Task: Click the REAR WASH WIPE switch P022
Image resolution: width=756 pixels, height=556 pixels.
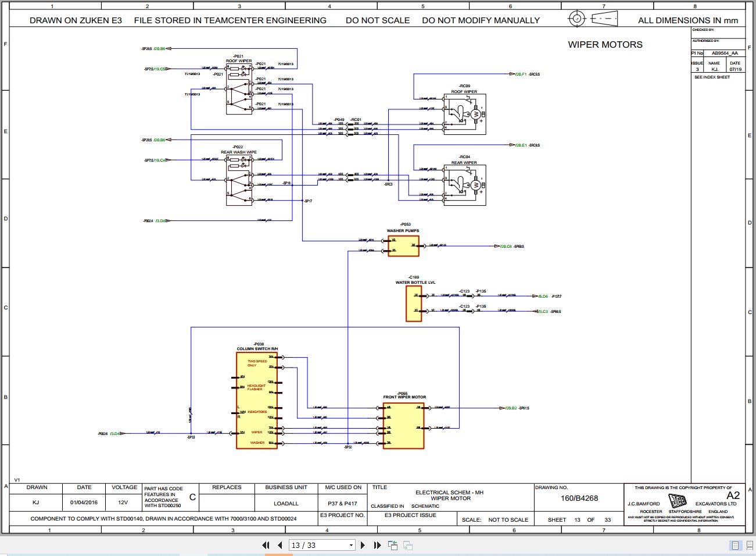Action: click(239, 180)
